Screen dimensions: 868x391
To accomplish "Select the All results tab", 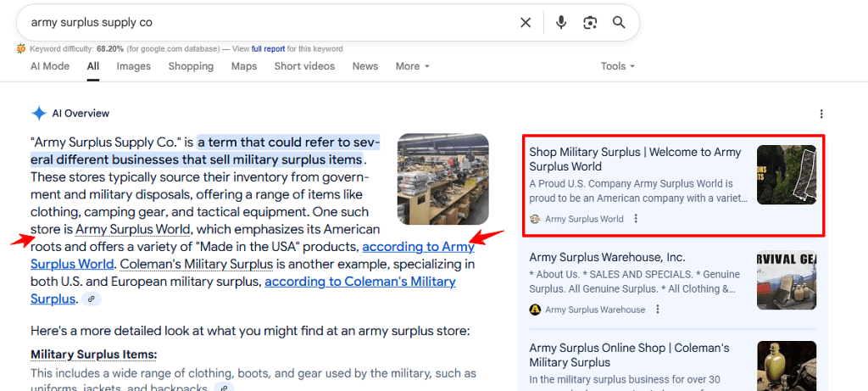I will [93, 66].
